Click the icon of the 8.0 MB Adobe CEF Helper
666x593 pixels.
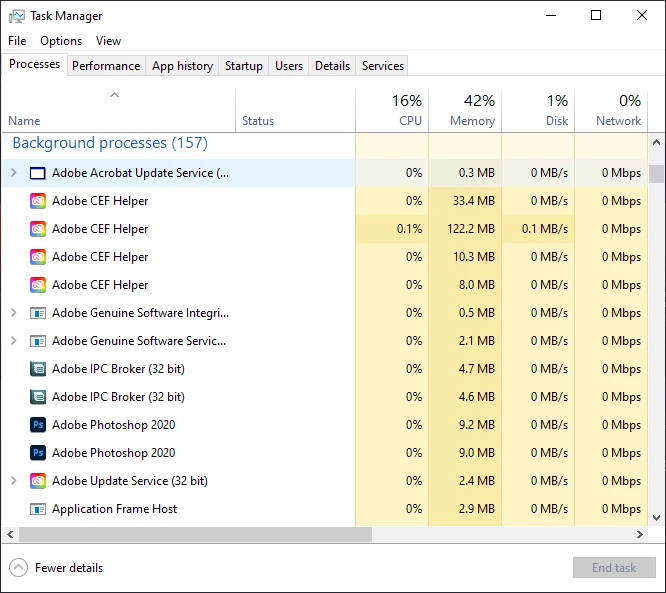point(38,285)
